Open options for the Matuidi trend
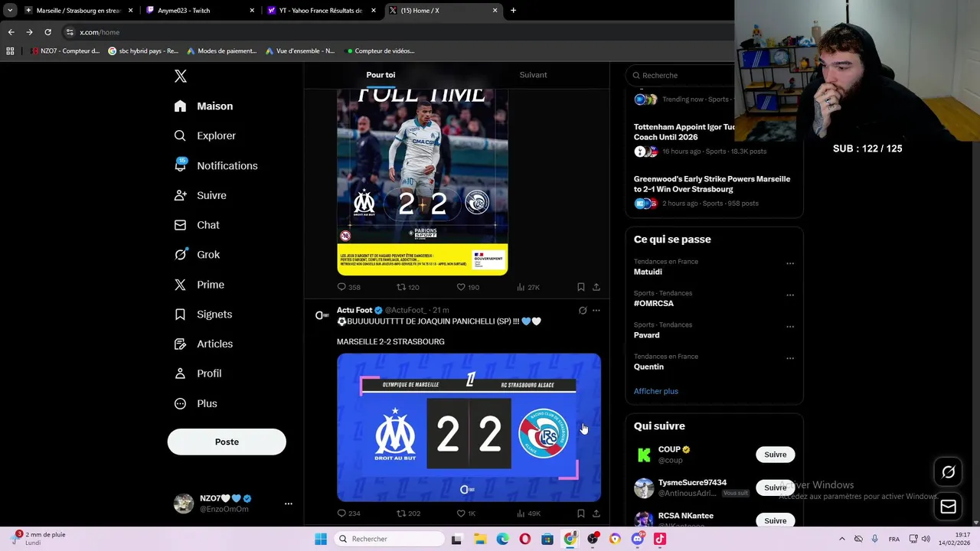The height and width of the screenshot is (551, 980). (790, 263)
